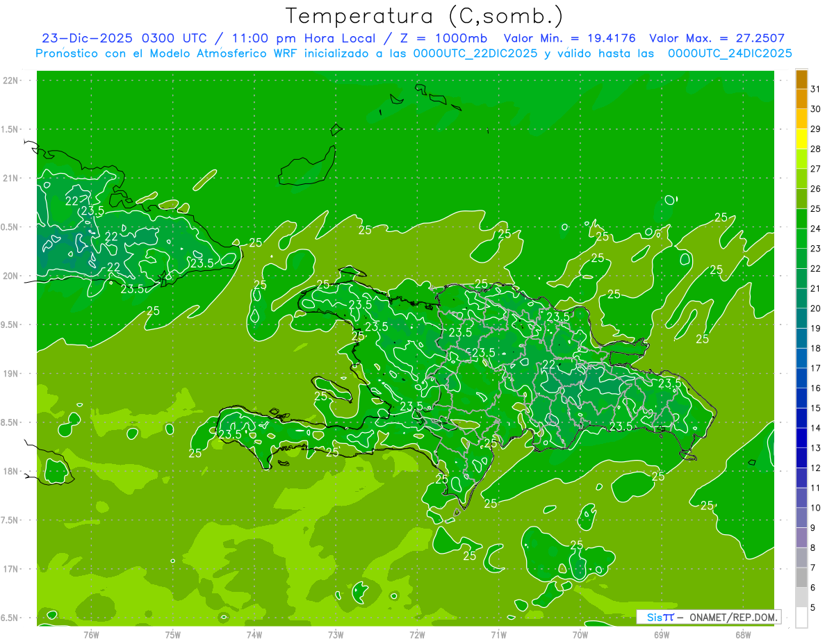Click the "18N" latitude axis label

pos(10,472)
